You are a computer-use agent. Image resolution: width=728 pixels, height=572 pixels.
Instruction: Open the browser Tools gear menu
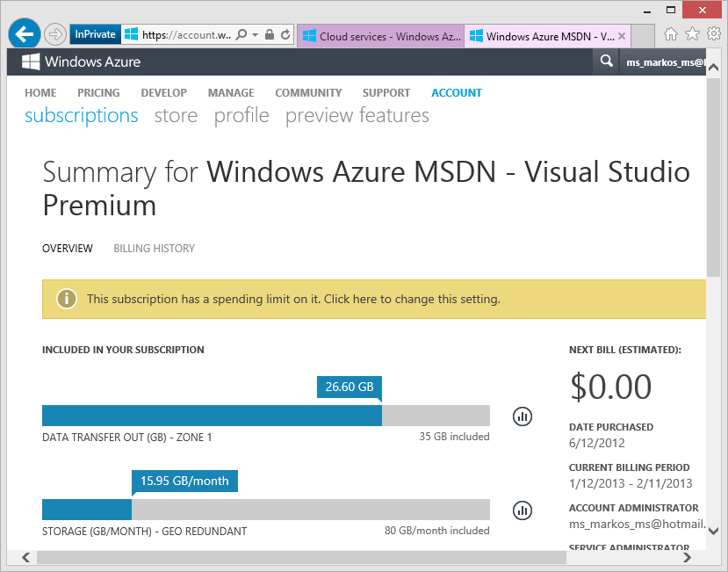(713, 34)
